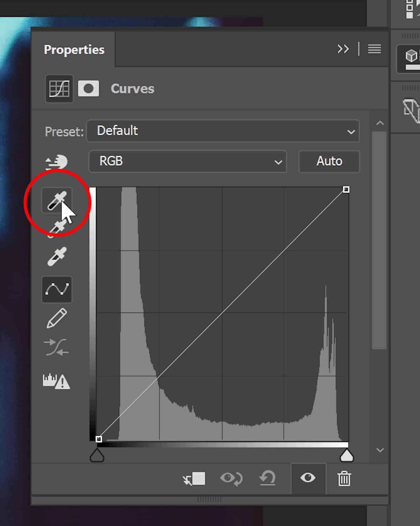The image size is (420, 526).
Task: Open the Preset dropdown showing Default
Action: (223, 131)
